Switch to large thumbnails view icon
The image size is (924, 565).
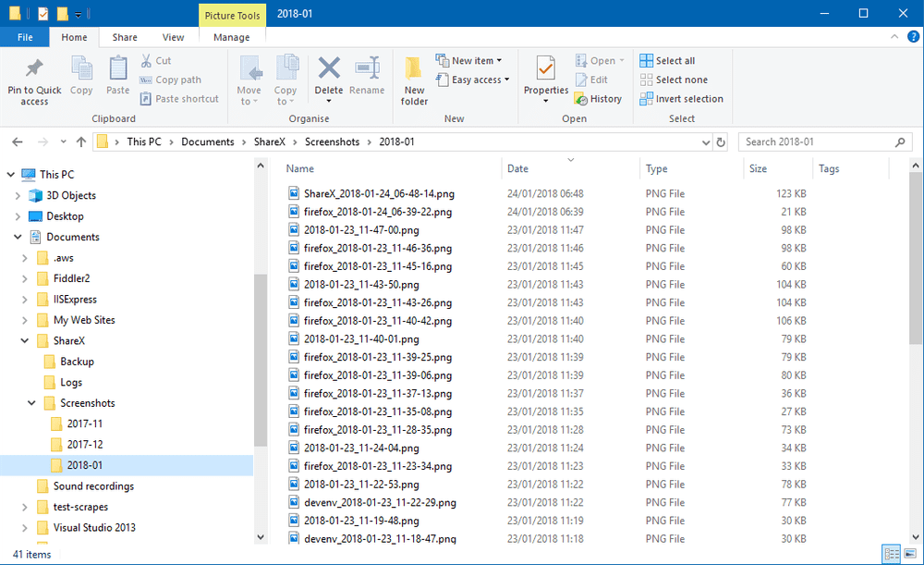(910, 554)
